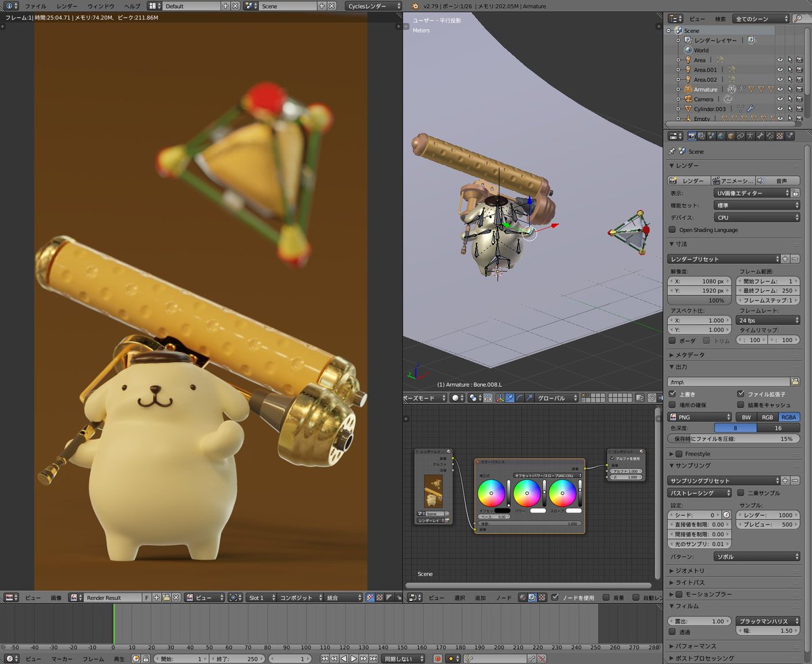
Task: Select the scale manipulator icon
Action: (530, 398)
